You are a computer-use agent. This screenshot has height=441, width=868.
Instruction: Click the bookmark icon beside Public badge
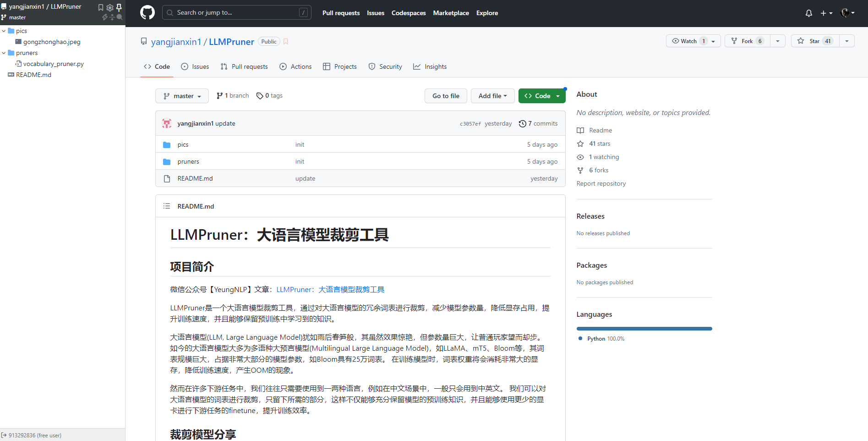(286, 42)
